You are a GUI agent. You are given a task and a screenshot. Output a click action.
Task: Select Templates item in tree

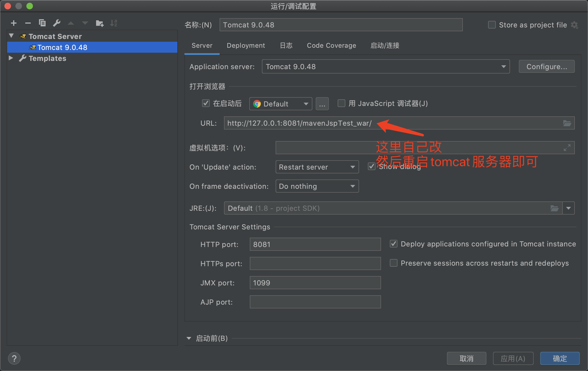pyautogui.click(x=47, y=58)
